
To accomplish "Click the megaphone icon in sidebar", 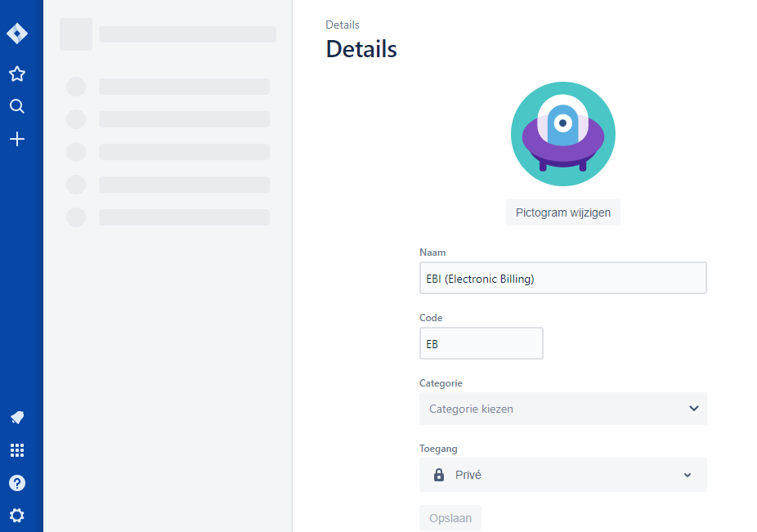I will click(x=17, y=418).
